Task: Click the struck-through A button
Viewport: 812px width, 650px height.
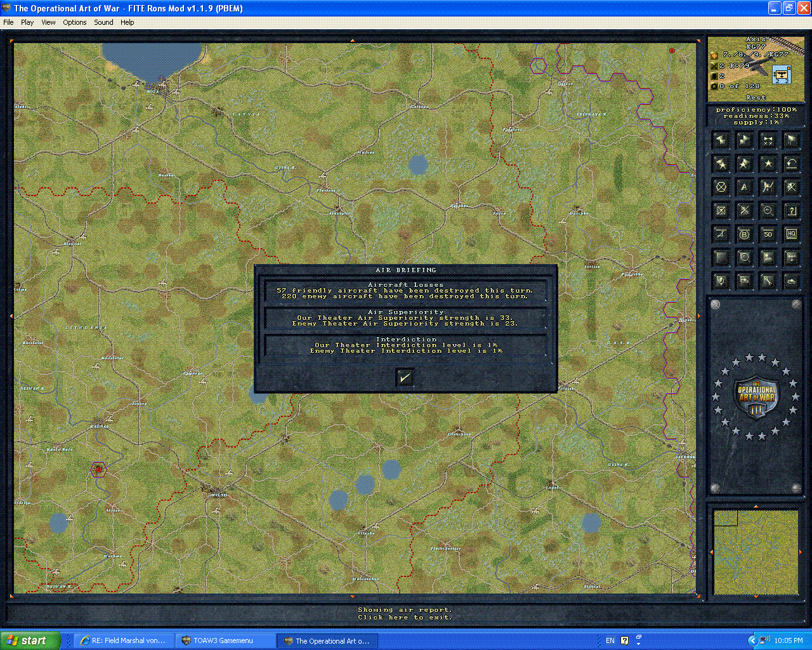Action: [x=721, y=234]
